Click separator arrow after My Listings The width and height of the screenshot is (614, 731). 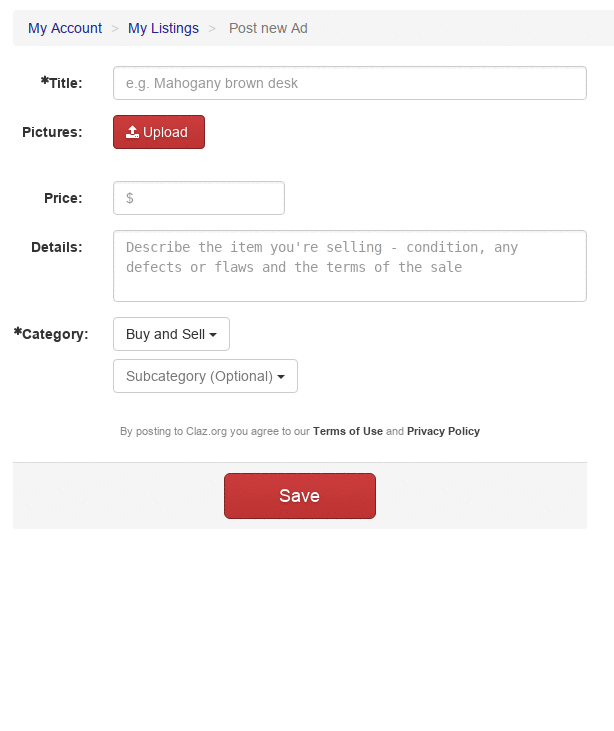[212, 28]
